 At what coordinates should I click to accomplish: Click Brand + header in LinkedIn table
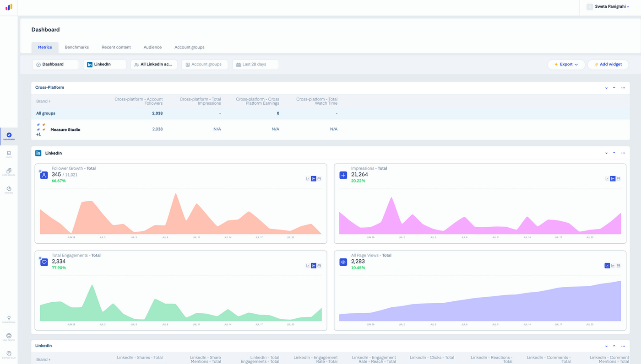point(43,359)
